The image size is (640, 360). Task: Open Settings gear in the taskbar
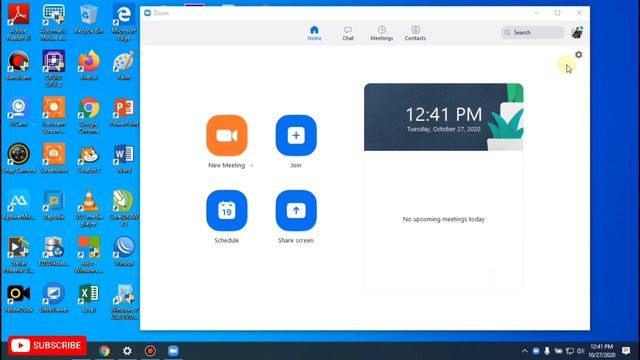[127, 351]
